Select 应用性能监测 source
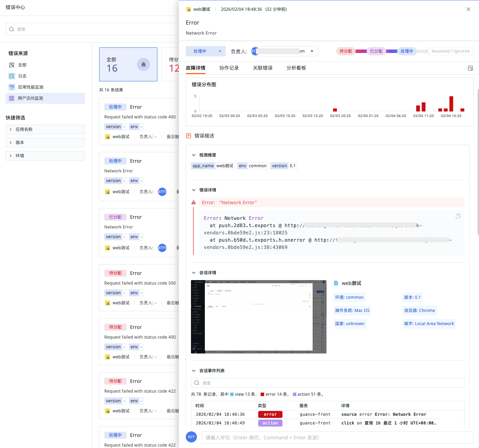 point(31,87)
